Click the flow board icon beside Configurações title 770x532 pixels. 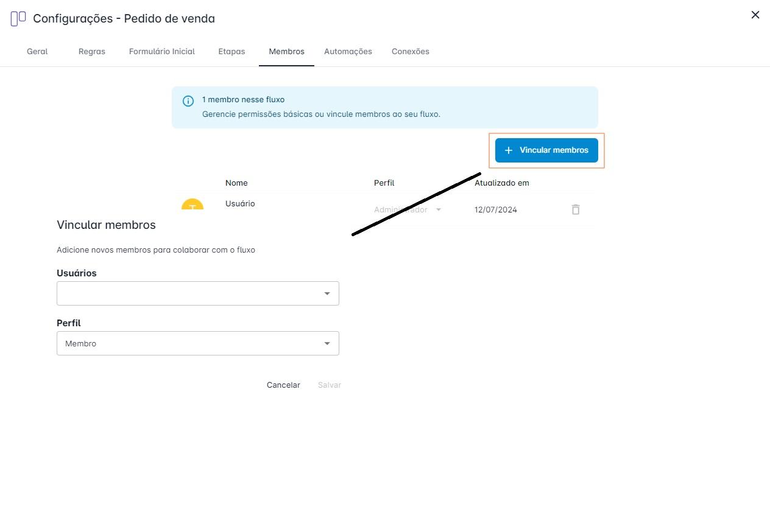point(18,18)
